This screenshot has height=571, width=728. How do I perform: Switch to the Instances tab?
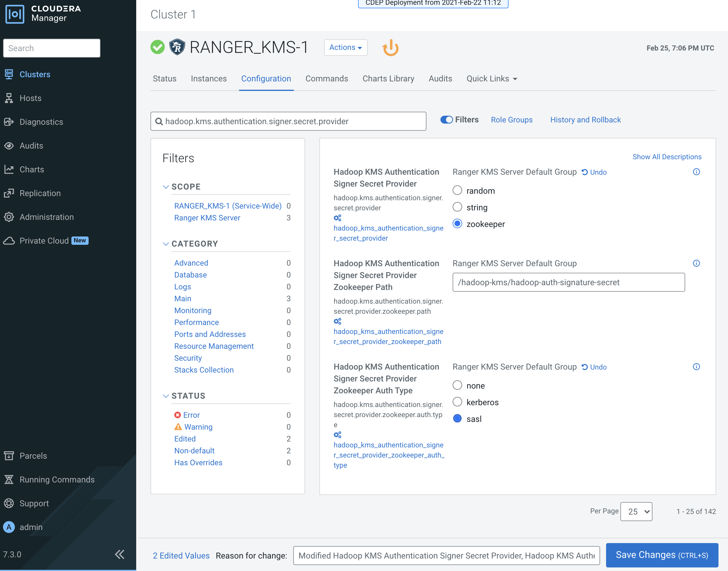208,78
